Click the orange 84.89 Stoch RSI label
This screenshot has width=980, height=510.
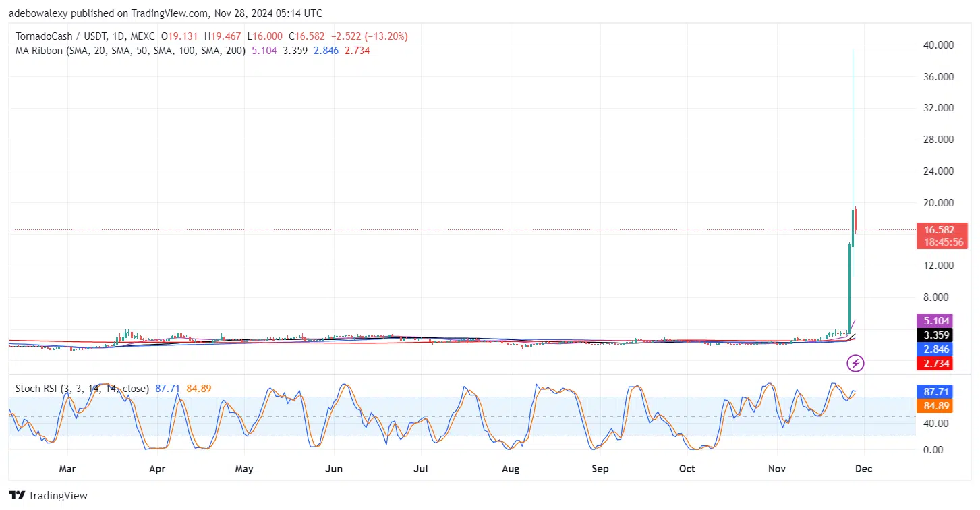point(941,406)
